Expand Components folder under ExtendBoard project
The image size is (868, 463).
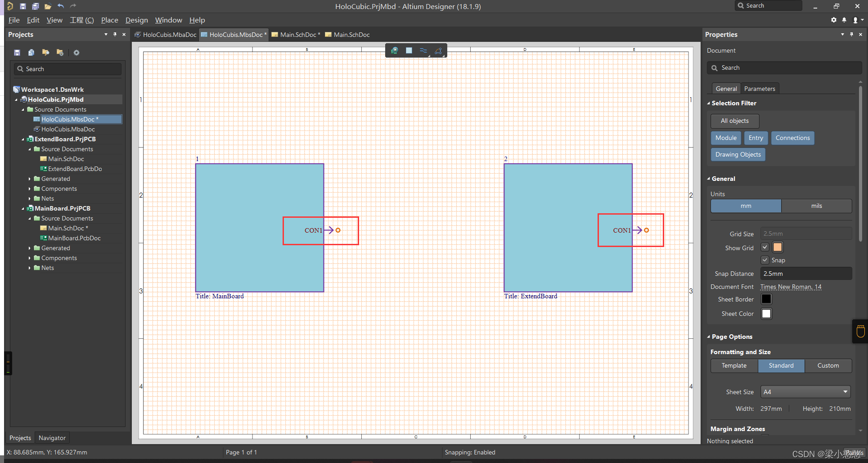[30, 189]
